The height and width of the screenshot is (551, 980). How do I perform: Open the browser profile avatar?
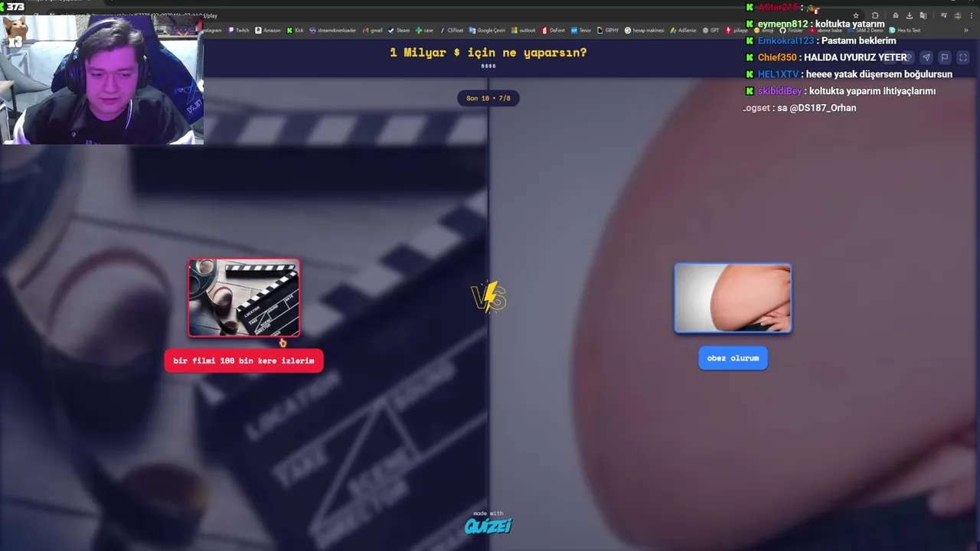click(958, 15)
